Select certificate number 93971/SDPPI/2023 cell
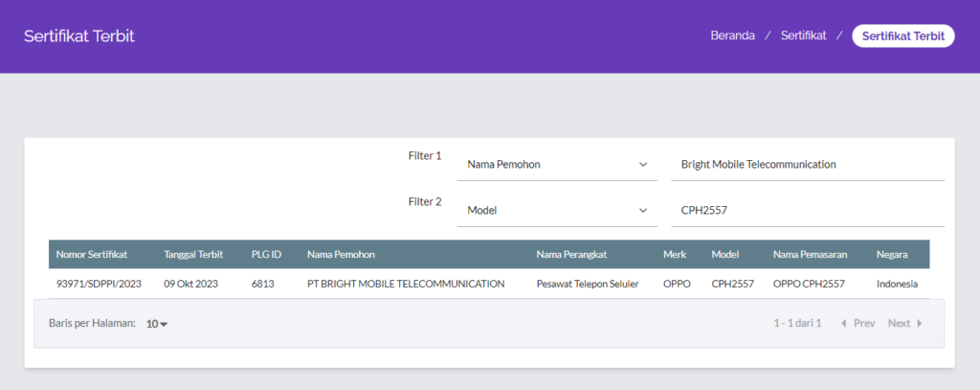The width and height of the screenshot is (980, 390). (x=99, y=284)
